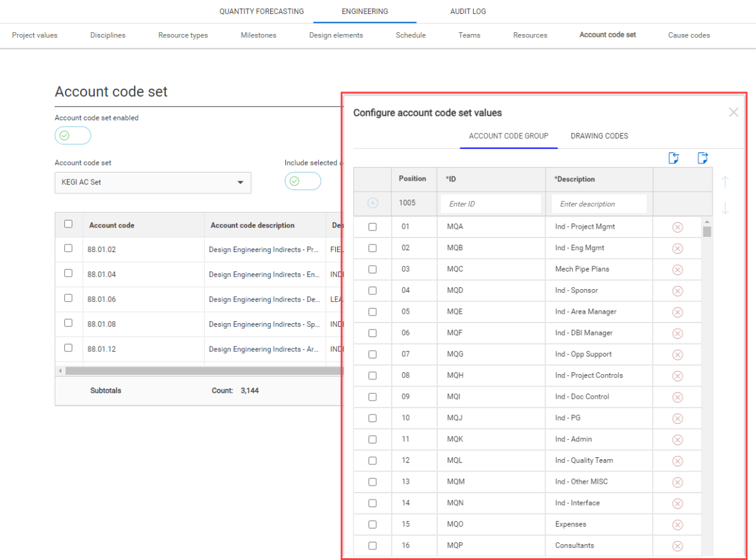Click the move down arrow icon
The height and width of the screenshot is (560, 756).
coord(725,209)
